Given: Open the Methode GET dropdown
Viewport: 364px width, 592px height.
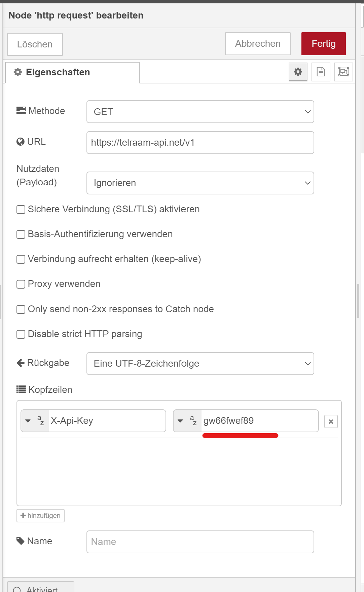Looking at the screenshot, I should [200, 112].
